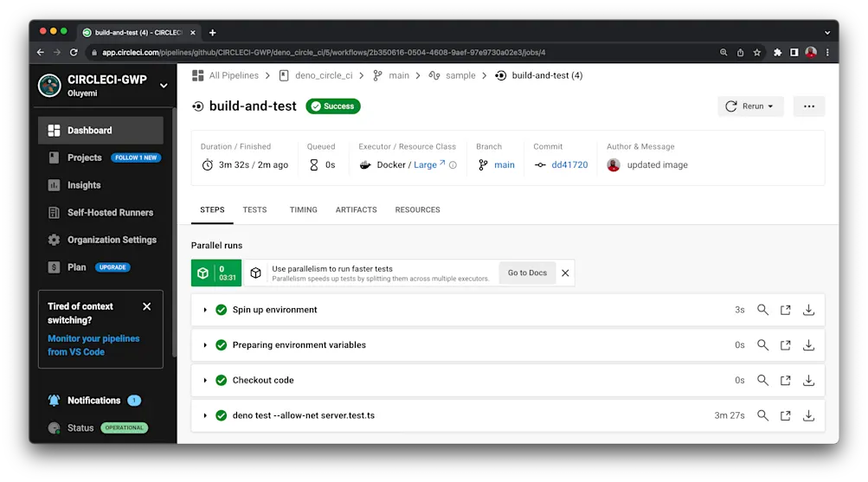Go to sample workflow breadcrumb

[460, 75]
